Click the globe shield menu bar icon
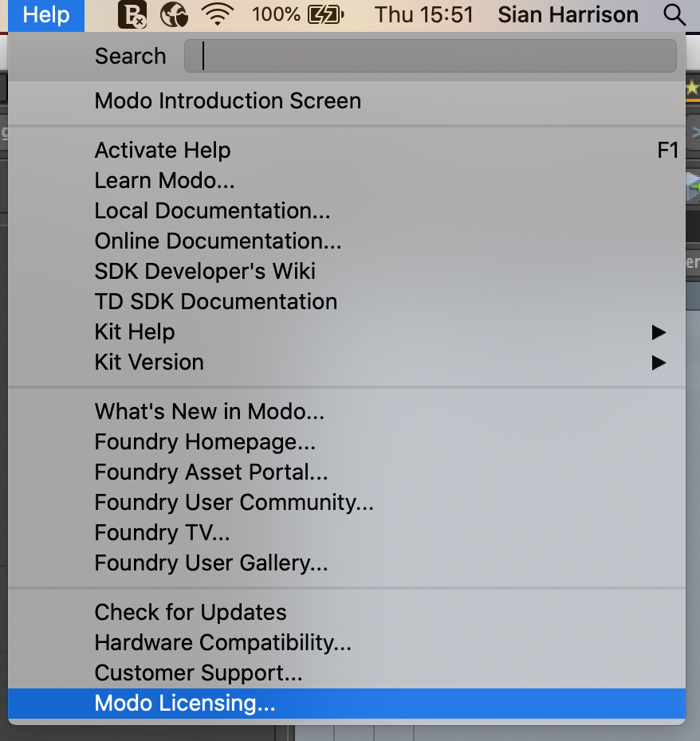The width and height of the screenshot is (700, 741). coord(174,14)
